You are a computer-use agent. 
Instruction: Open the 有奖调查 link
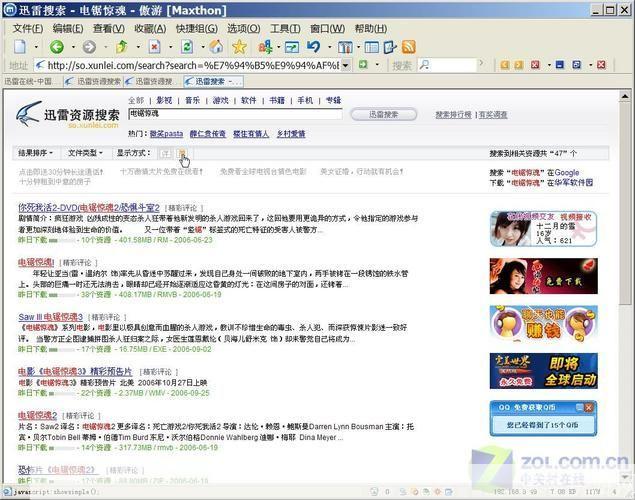[493, 115]
